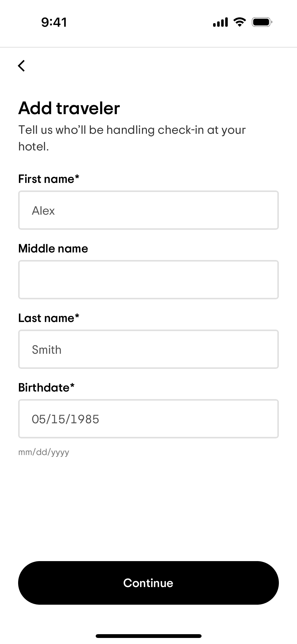Click the hotel check-in description text
The width and height of the screenshot is (297, 644).
(x=132, y=138)
